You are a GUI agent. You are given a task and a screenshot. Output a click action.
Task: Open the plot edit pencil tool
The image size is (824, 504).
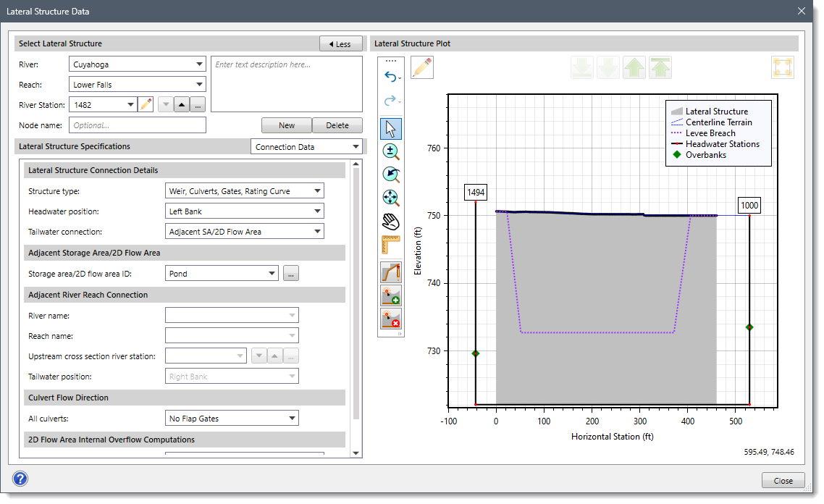click(422, 67)
